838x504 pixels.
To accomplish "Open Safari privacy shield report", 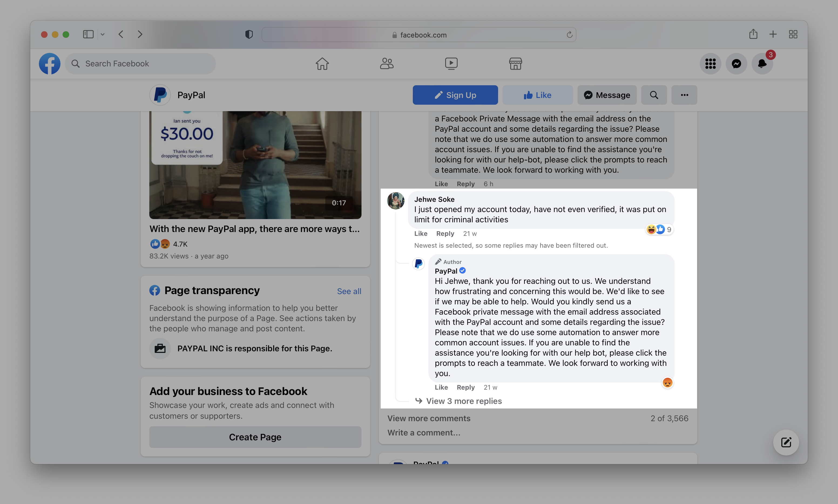I will (x=249, y=34).
